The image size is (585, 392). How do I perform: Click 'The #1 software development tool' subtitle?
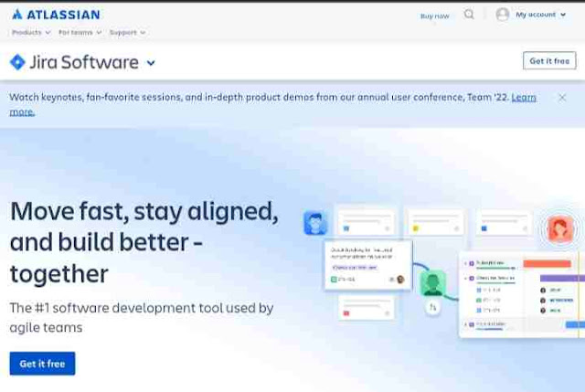pos(142,318)
